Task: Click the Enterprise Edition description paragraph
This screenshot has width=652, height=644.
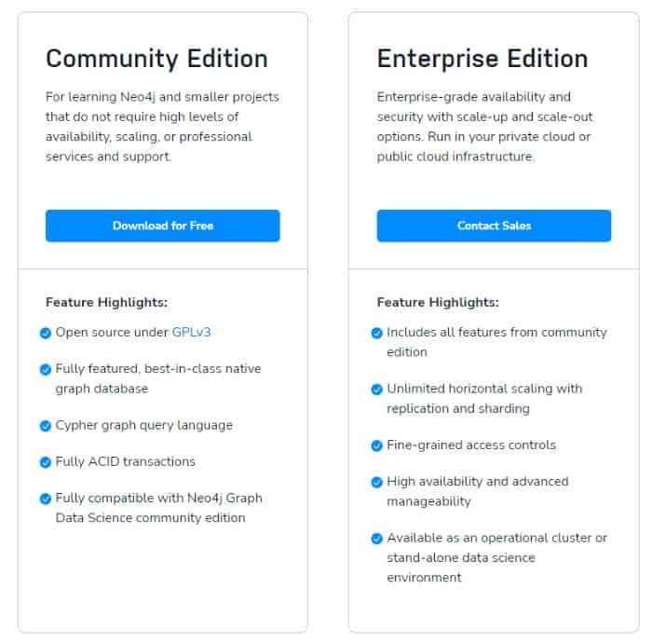Action: click(484, 127)
